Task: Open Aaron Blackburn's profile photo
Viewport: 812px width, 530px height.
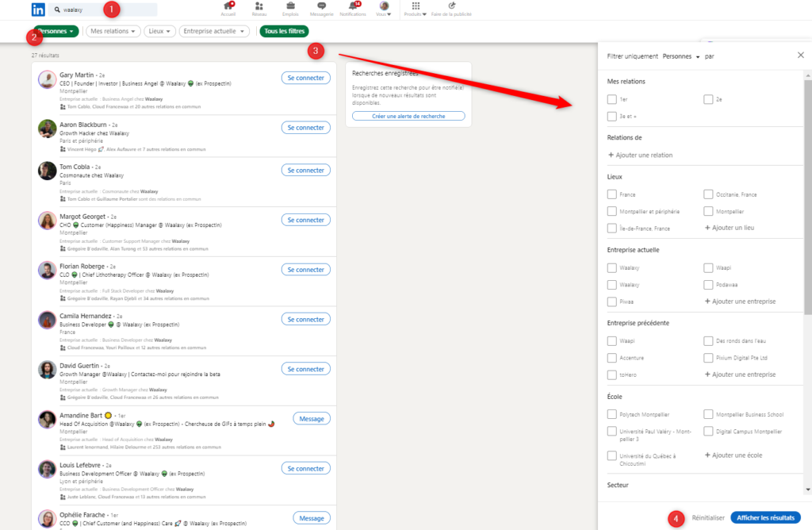Action: pos(47,129)
